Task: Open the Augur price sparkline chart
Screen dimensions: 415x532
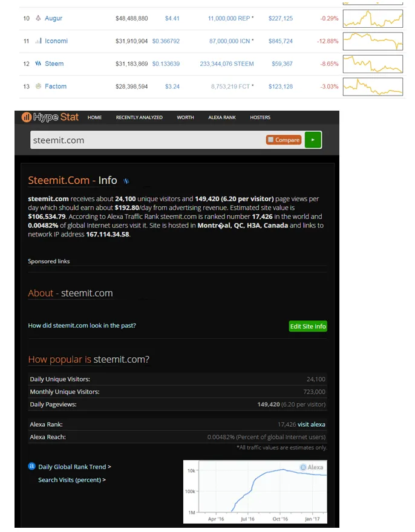Action: (x=373, y=18)
